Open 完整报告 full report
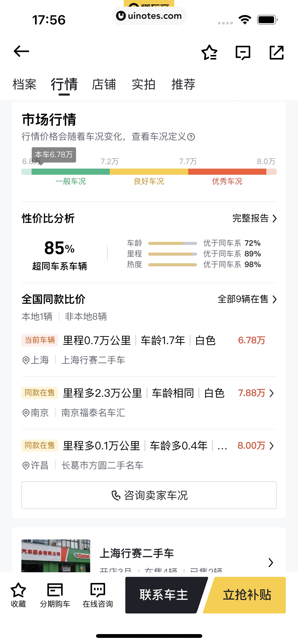The image size is (298, 644). click(x=254, y=218)
